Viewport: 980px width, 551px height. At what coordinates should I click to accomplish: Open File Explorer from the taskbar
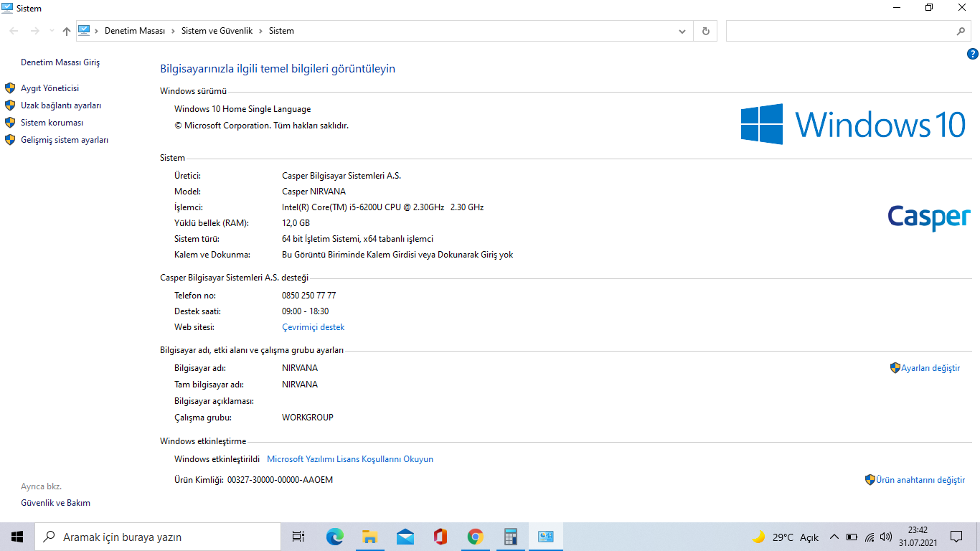[x=369, y=537]
